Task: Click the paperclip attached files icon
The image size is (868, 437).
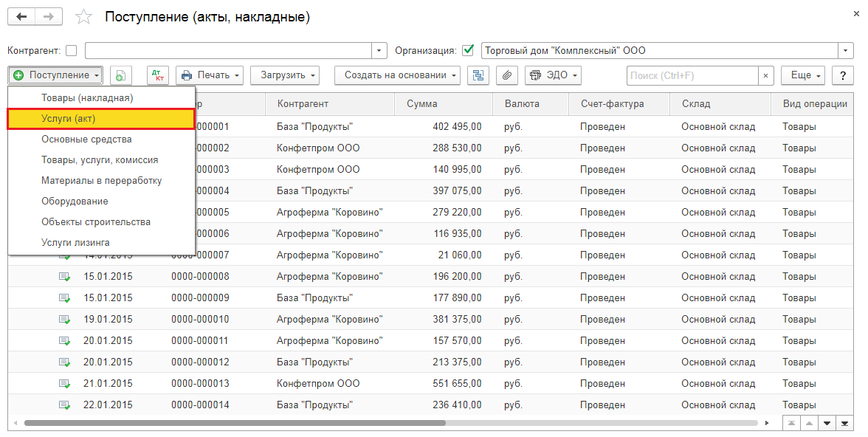Action: pos(506,75)
